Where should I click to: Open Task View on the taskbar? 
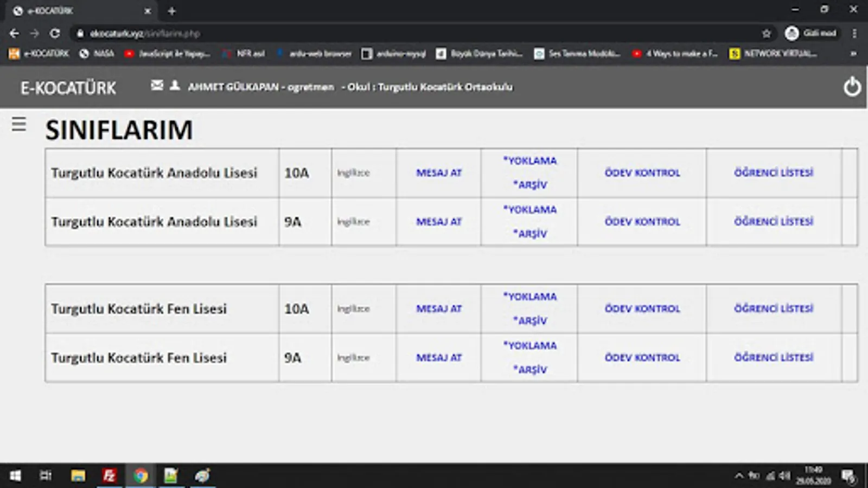click(x=46, y=476)
